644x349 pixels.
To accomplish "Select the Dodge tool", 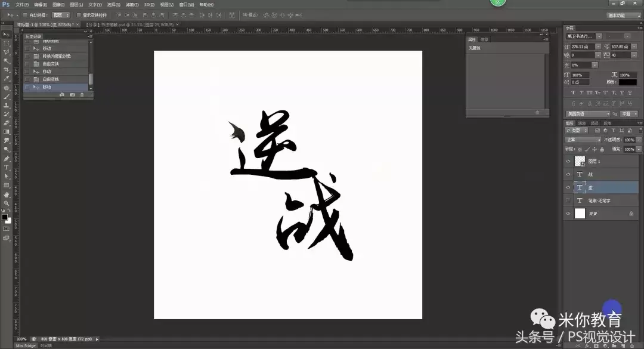I will point(6,149).
